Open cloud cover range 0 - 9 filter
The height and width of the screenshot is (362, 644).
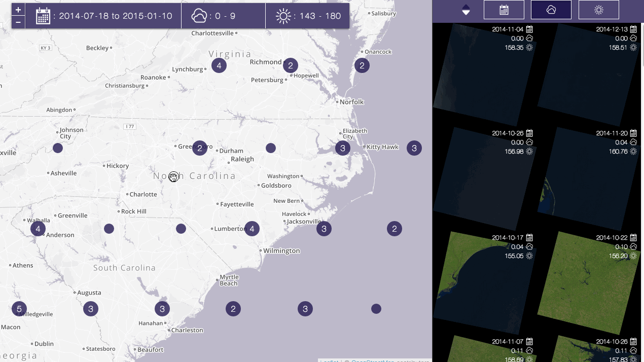pos(223,16)
